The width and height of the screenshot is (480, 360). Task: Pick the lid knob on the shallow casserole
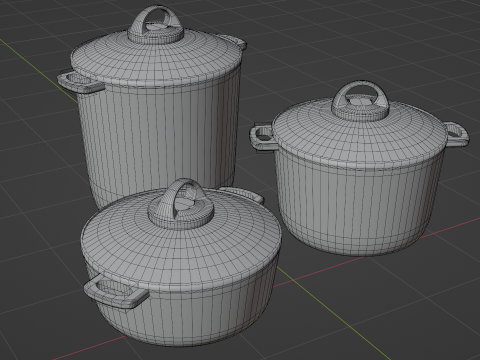(x=181, y=205)
